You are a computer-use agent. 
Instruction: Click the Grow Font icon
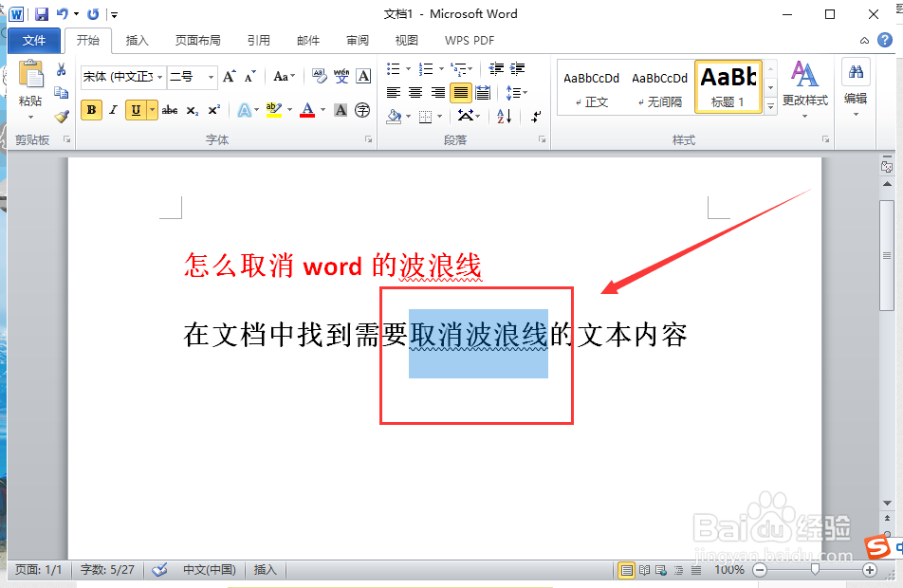tap(230, 76)
